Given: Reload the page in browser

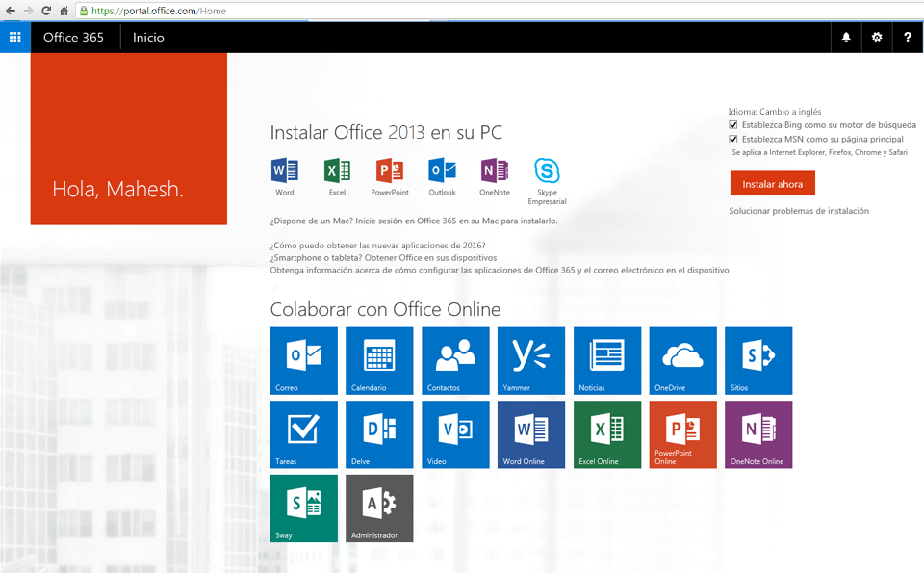Looking at the screenshot, I should click(x=46, y=11).
